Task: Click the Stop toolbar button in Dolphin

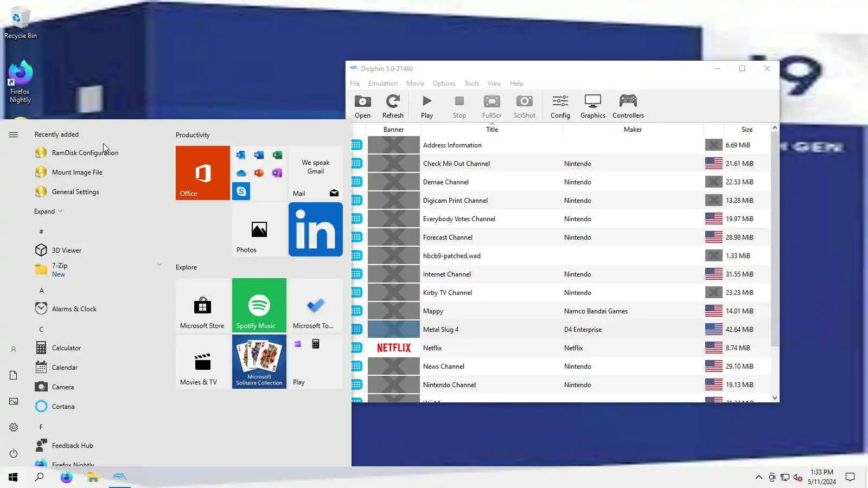Action: pyautogui.click(x=459, y=106)
